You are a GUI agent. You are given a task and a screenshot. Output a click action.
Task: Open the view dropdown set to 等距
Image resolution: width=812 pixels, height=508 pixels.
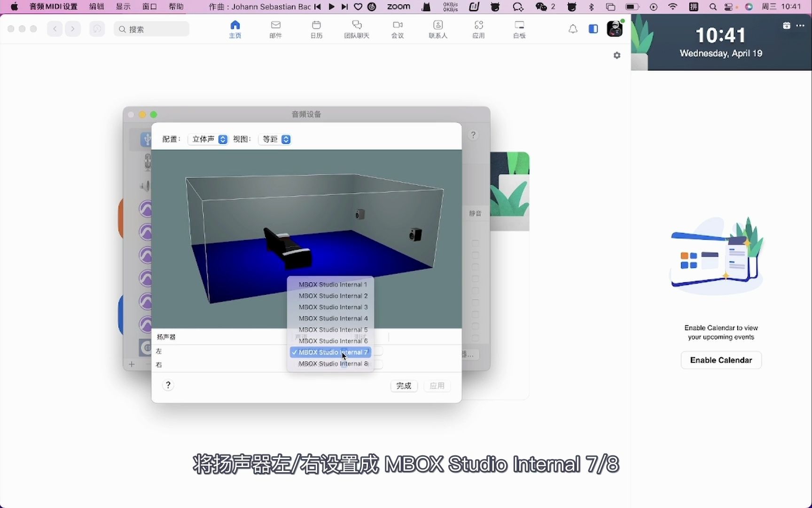pos(275,139)
